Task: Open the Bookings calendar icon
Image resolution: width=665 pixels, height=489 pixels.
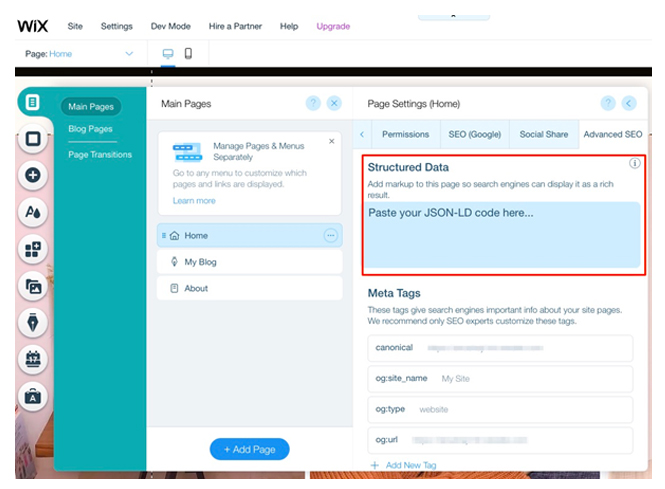Action: [x=33, y=359]
